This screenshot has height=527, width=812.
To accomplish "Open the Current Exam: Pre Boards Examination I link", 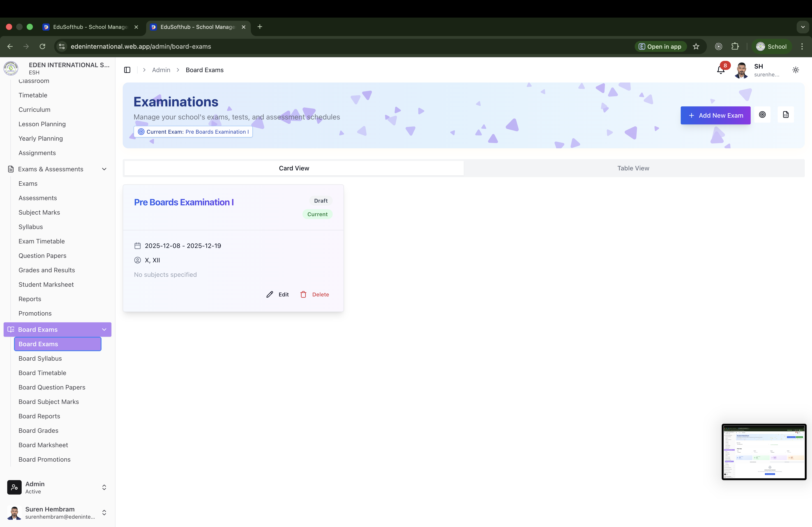I will 193,132.
